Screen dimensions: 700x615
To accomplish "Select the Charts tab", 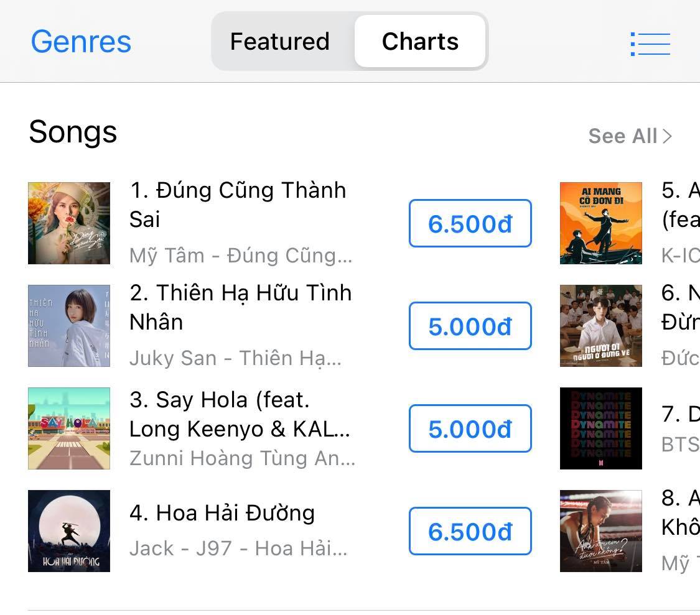I will 420,42.
